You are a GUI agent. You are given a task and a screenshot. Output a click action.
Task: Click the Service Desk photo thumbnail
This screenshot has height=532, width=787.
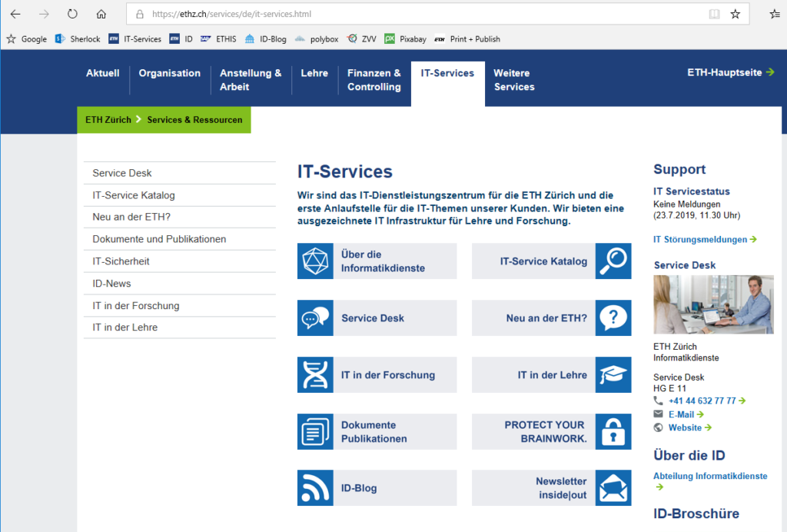click(x=713, y=304)
